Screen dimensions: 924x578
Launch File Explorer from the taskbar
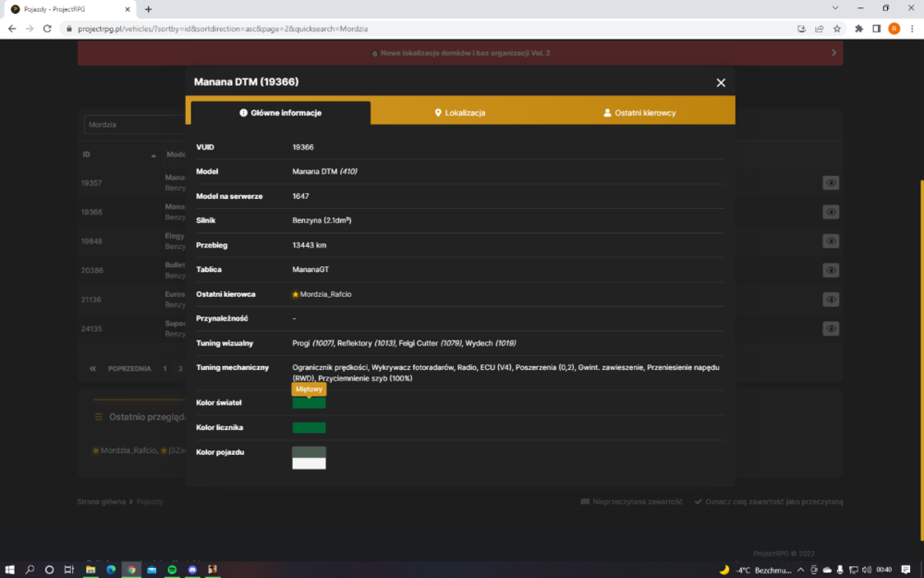pyautogui.click(x=91, y=570)
